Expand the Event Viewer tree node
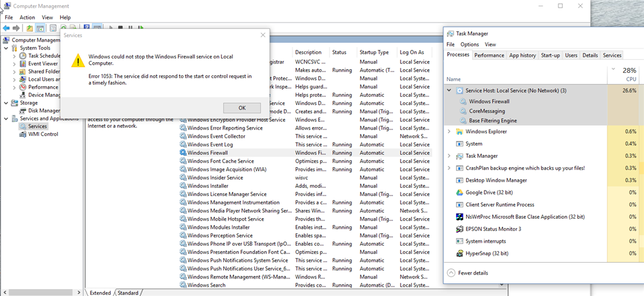Screen dimensions: 644x296 [14, 63]
